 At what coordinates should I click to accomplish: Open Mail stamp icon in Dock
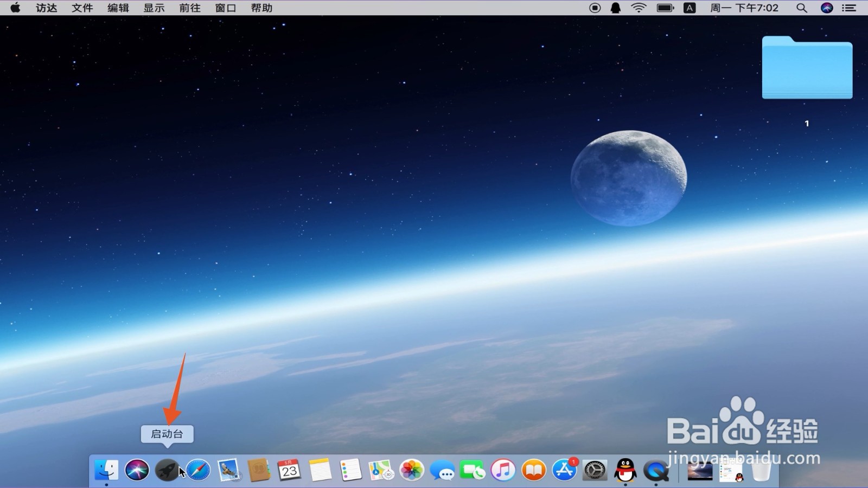click(228, 470)
